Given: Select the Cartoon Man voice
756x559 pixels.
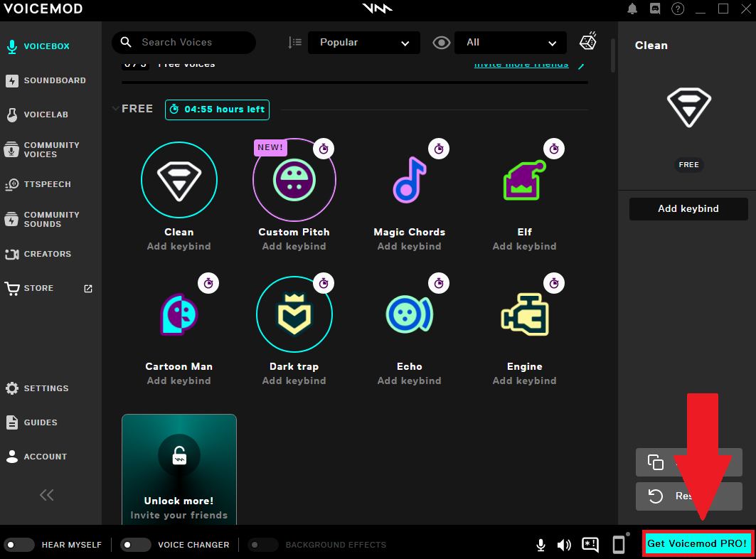Looking at the screenshot, I should pyautogui.click(x=179, y=314).
